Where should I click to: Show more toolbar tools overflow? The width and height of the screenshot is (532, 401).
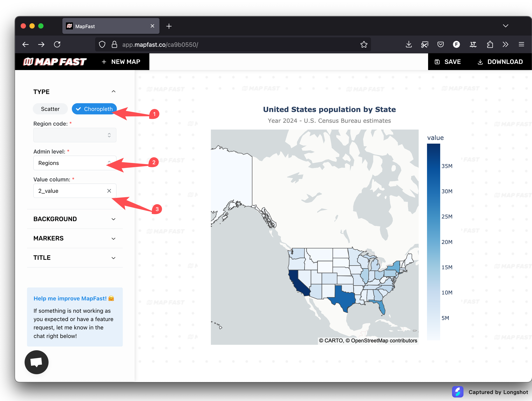(x=506, y=45)
